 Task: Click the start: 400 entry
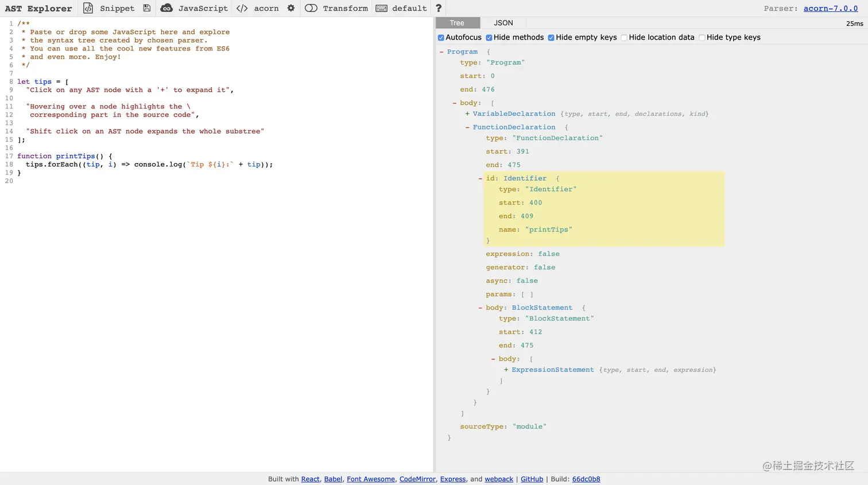point(521,203)
